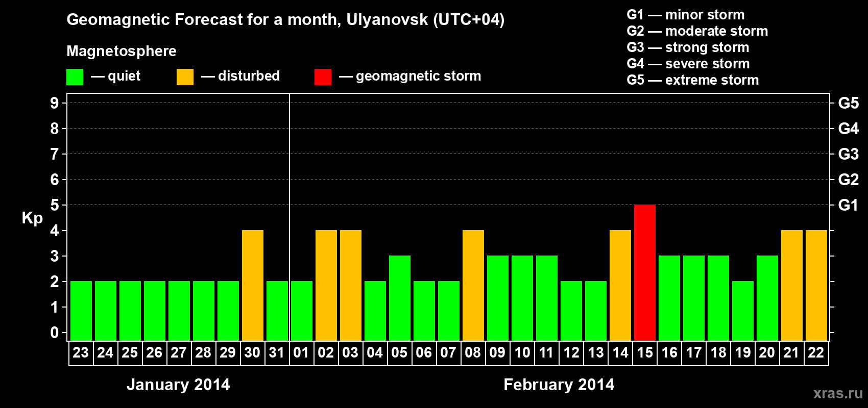Screen dimensions: 868x408
Task: Click the date label 22 on the axis
Action: click(816, 352)
